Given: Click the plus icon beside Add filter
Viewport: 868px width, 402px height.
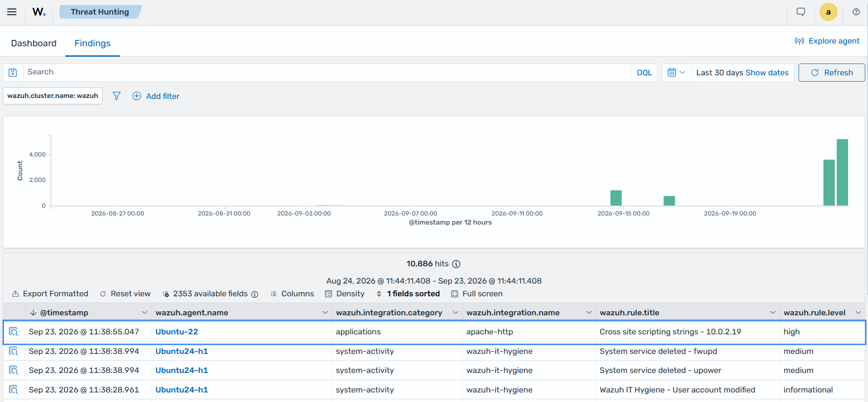Looking at the screenshot, I should click(137, 96).
